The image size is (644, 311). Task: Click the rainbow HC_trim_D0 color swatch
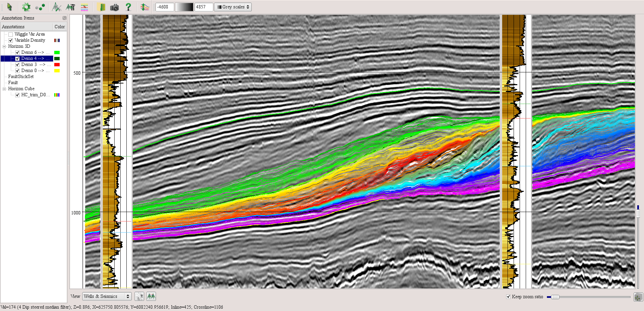tap(57, 95)
